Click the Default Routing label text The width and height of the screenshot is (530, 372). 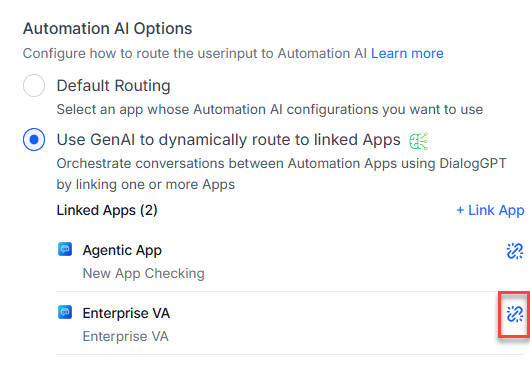coord(114,85)
